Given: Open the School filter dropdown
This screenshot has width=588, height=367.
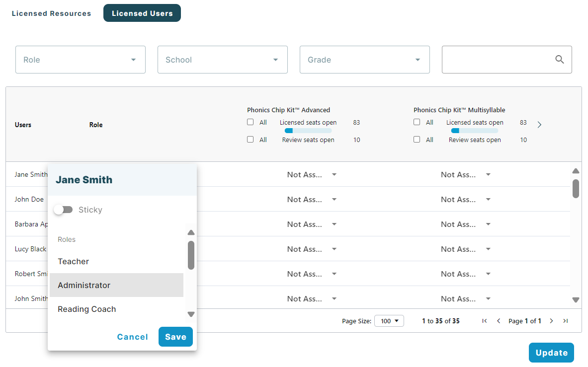Looking at the screenshot, I should tap(222, 60).
